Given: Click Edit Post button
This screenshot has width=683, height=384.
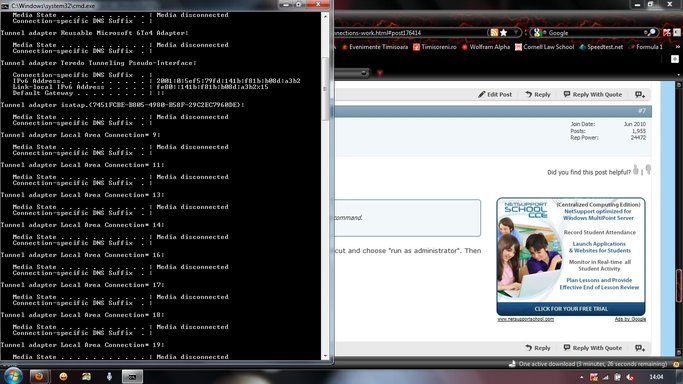Looking at the screenshot, I should [495, 94].
